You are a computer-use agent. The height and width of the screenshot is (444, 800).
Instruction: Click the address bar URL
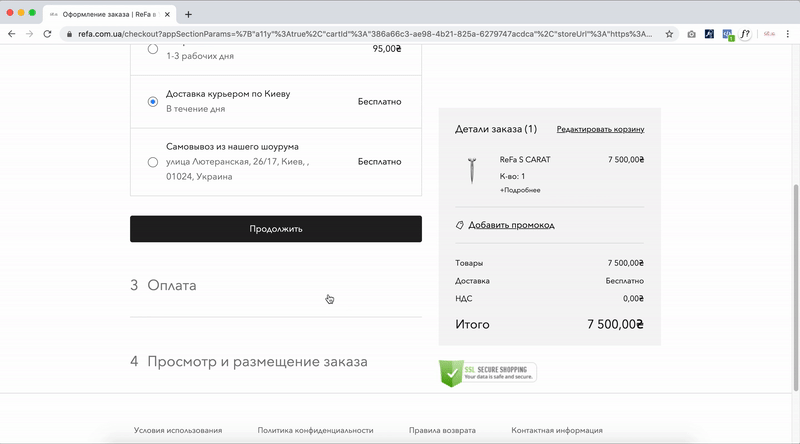365,34
